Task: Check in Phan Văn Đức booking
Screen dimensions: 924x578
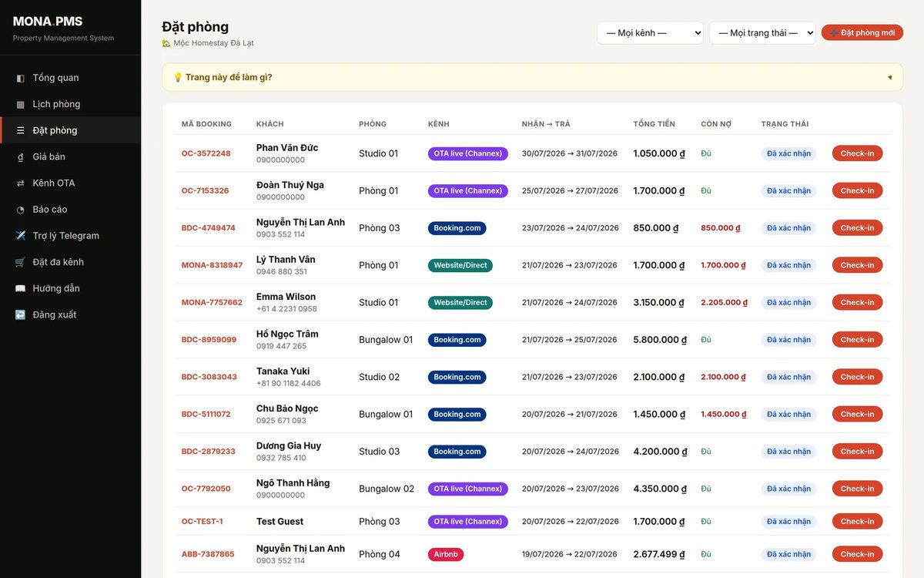Action: tap(857, 153)
